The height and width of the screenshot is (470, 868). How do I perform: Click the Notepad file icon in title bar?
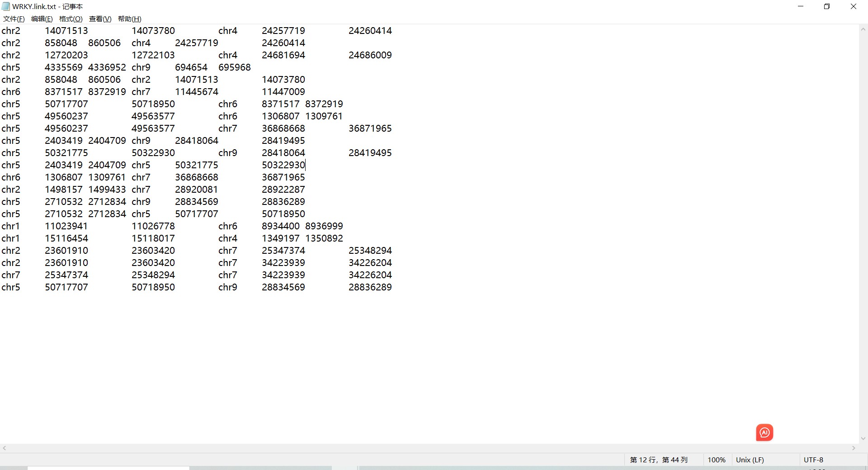[x=6, y=6]
